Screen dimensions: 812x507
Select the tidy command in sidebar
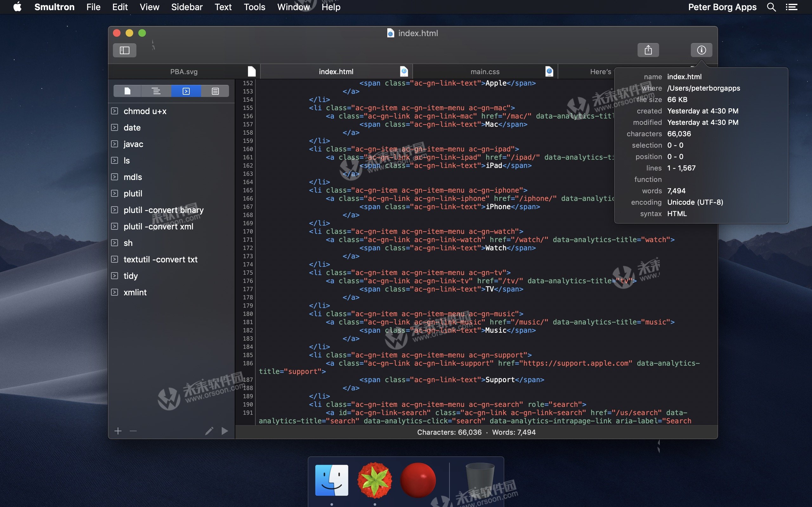131,276
